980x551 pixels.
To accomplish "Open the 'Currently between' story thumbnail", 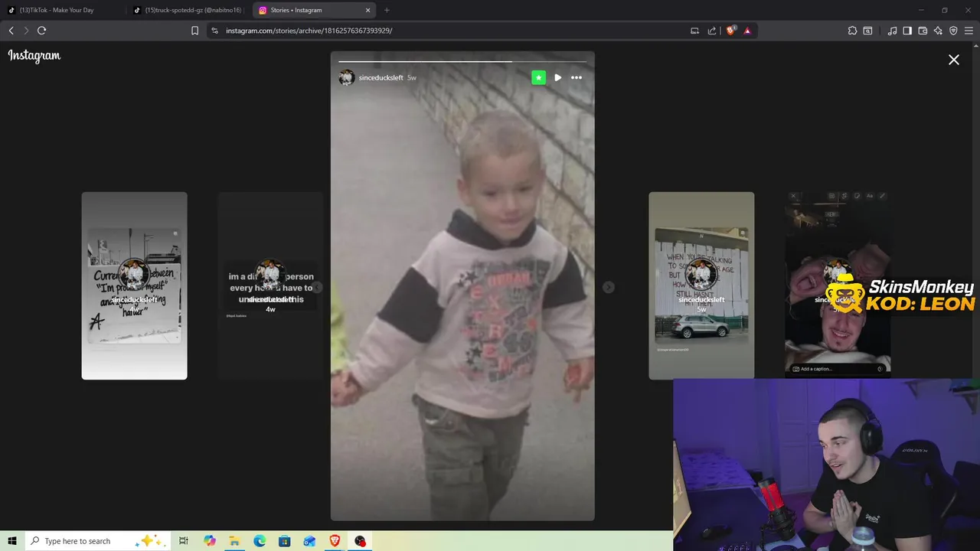I will [134, 285].
